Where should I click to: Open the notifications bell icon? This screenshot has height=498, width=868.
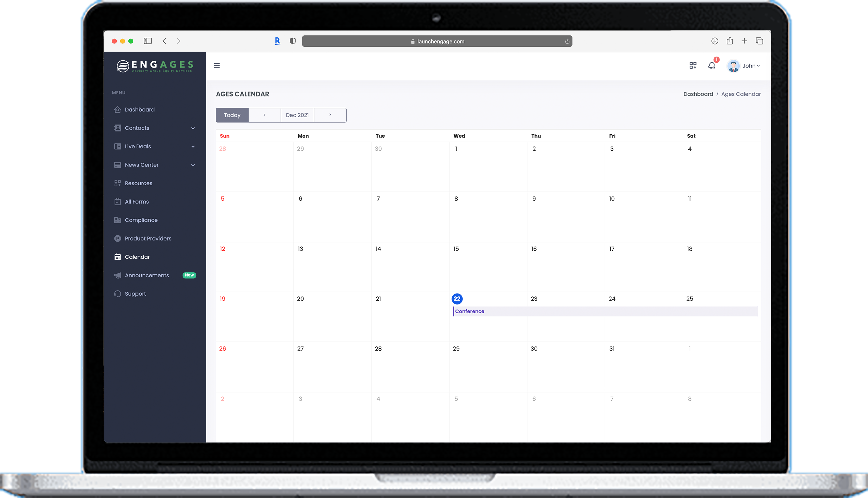click(712, 66)
